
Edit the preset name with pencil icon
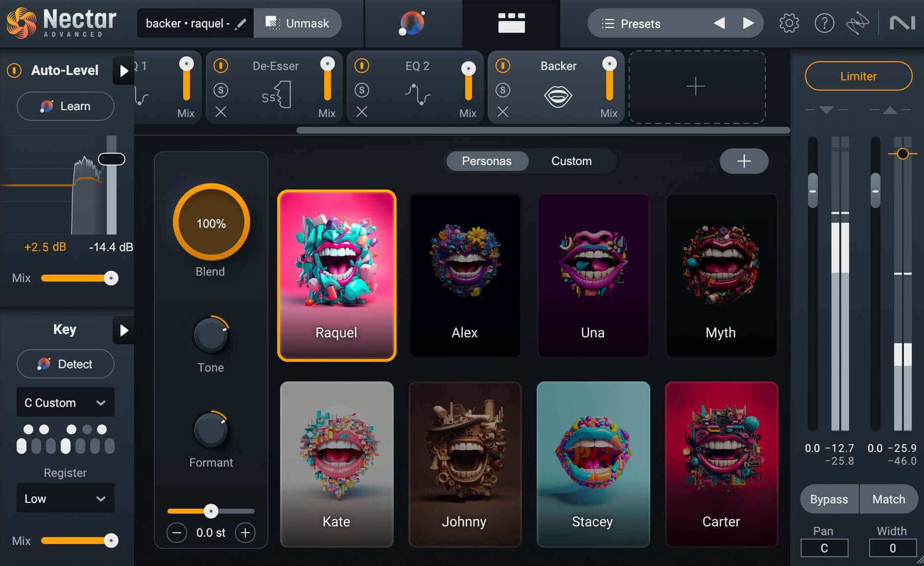[x=240, y=24]
